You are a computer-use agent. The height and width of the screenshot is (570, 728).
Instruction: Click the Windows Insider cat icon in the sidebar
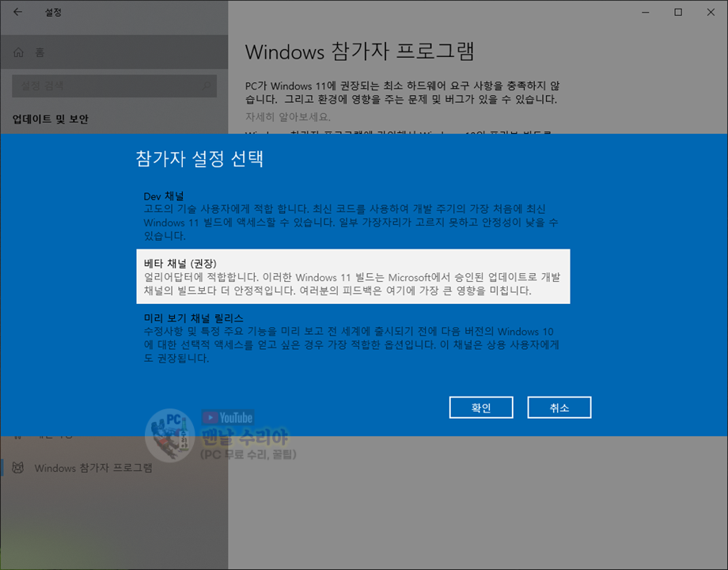(18, 467)
